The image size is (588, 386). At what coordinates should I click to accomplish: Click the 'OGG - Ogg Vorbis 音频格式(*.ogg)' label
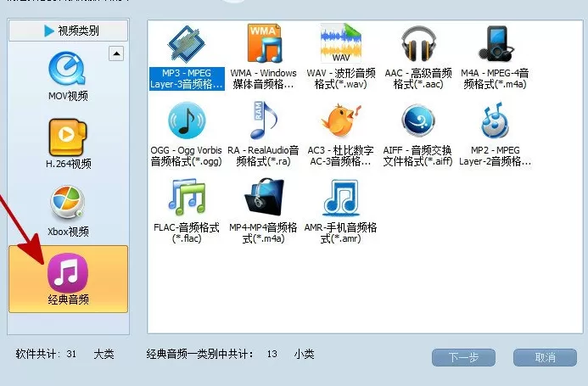[187, 156]
